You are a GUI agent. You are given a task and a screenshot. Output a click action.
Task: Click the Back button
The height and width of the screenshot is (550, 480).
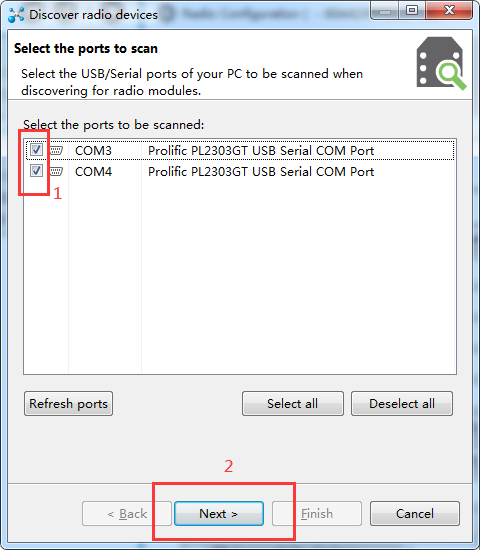[x=127, y=514]
